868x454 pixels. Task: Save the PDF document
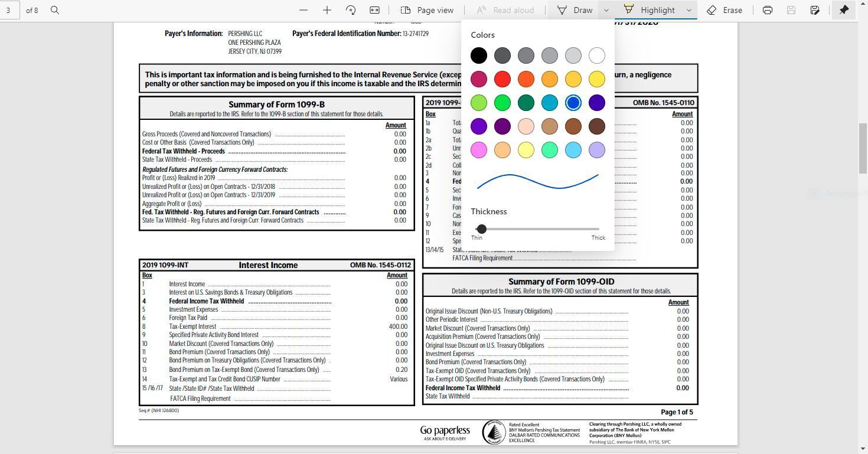(x=791, y=10)
